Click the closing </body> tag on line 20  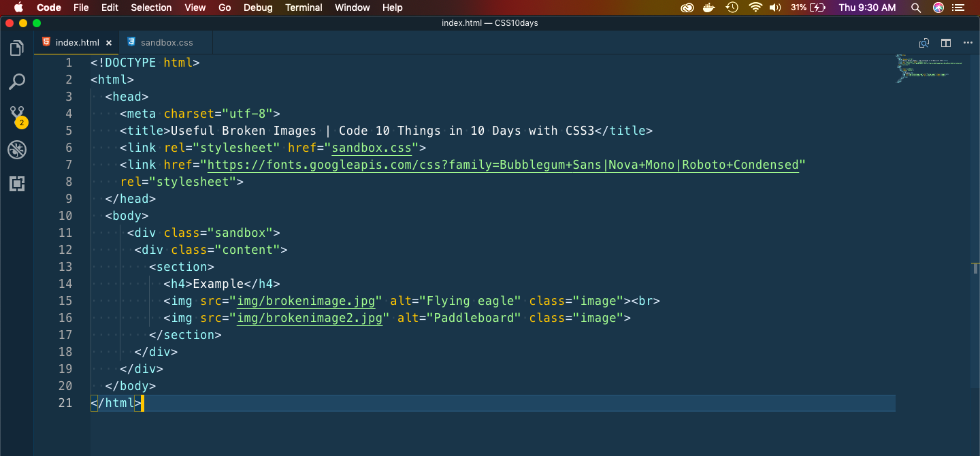coord(131,386)
